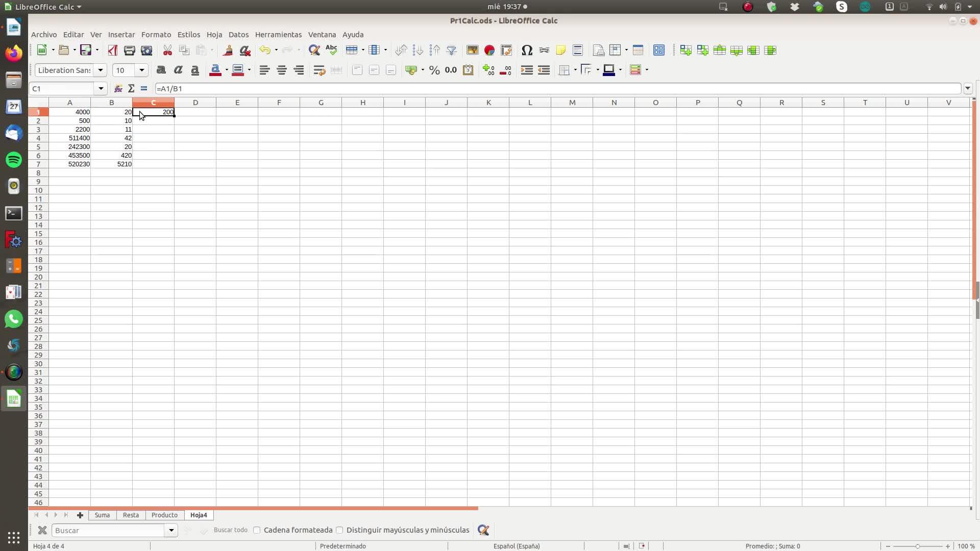Toggle Distinguir mayúsculas y minúsculas checkbox
This screenshot has height=551, width=980.
[x=340, y=530]
